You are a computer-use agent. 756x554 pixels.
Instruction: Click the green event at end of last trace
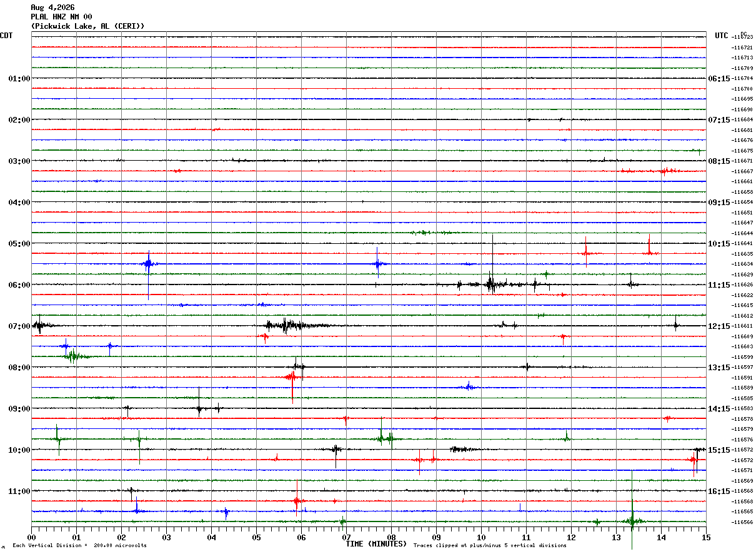(x=632, y=519)
